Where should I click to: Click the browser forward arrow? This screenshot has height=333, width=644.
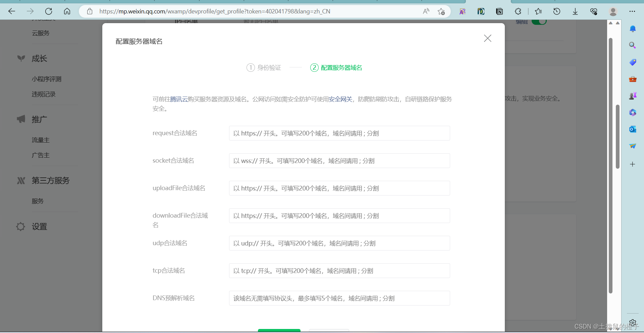[30, 11]
